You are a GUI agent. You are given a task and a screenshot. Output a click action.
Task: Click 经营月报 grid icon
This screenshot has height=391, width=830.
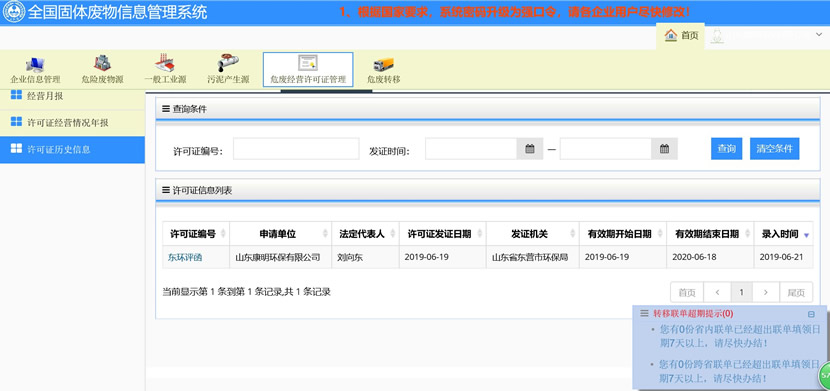[x=16, y=95]
